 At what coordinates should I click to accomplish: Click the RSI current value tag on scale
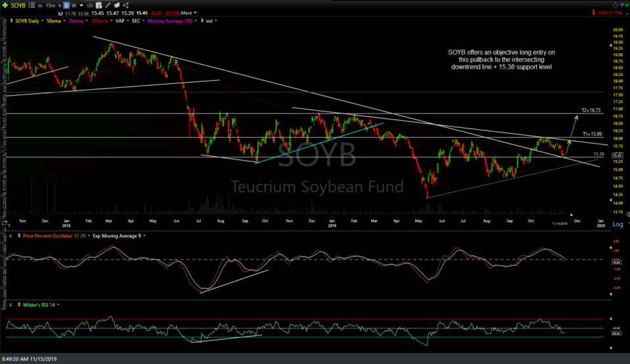tap(617, 333)
